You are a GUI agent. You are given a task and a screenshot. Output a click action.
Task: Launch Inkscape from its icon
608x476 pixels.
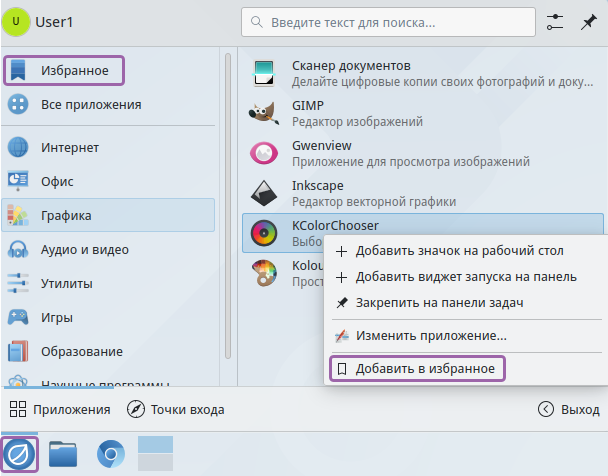pos(264,192)
